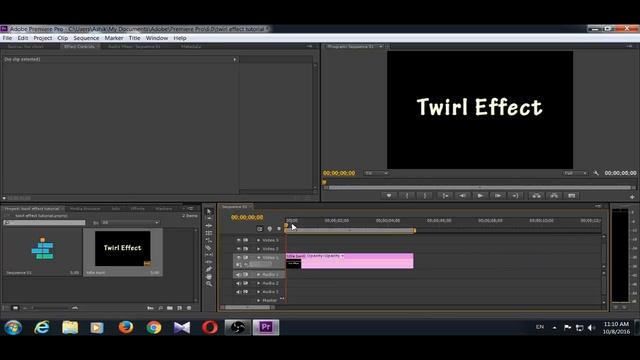The height and width of the screenshot is (360, 640).
Task: Toggle sync lock on Video 3 track
Action: [246, 240]
